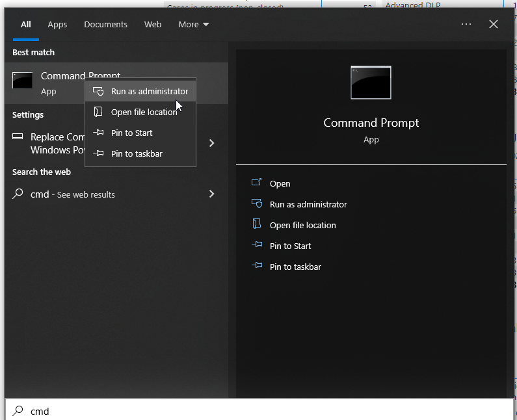Open the three-dot options menu

click(466, 24)
